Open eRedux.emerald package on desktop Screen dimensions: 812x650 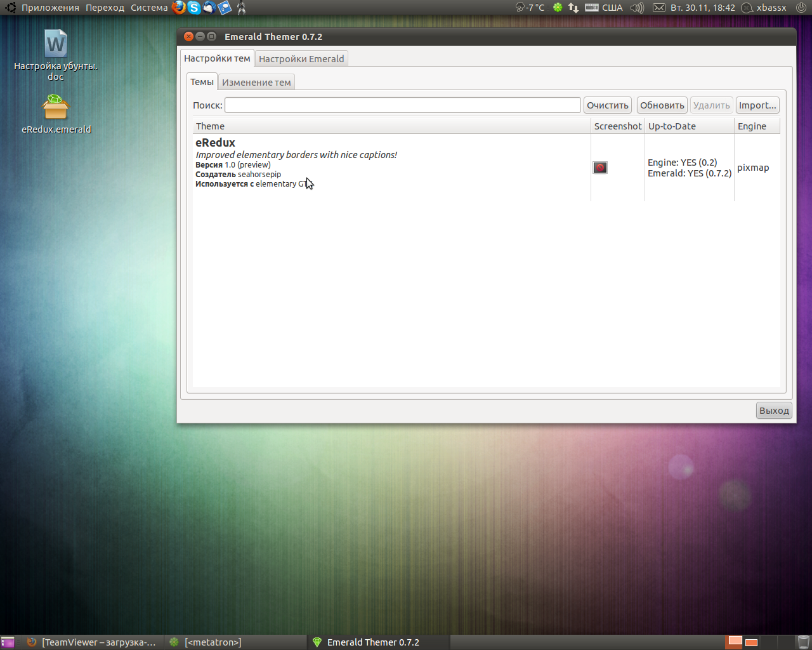coord(56,108)
